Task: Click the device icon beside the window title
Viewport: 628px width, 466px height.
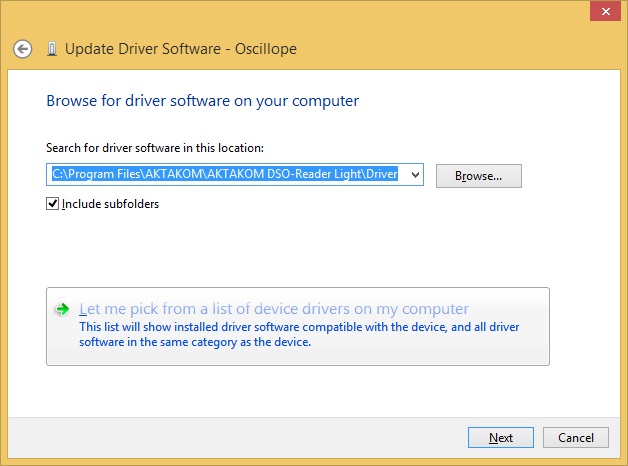Action: pyautogui.click(x=52, y=49)
